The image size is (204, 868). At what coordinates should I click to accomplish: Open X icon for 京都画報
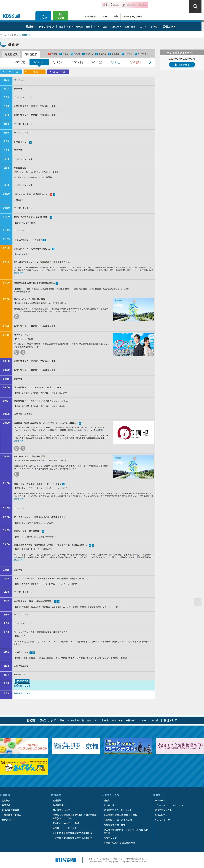23,448
